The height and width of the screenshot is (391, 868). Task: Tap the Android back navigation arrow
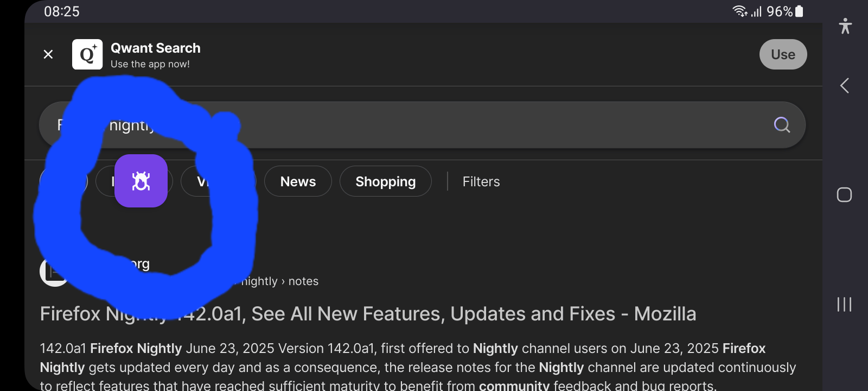pyautogui.click(x=845, y=85)
